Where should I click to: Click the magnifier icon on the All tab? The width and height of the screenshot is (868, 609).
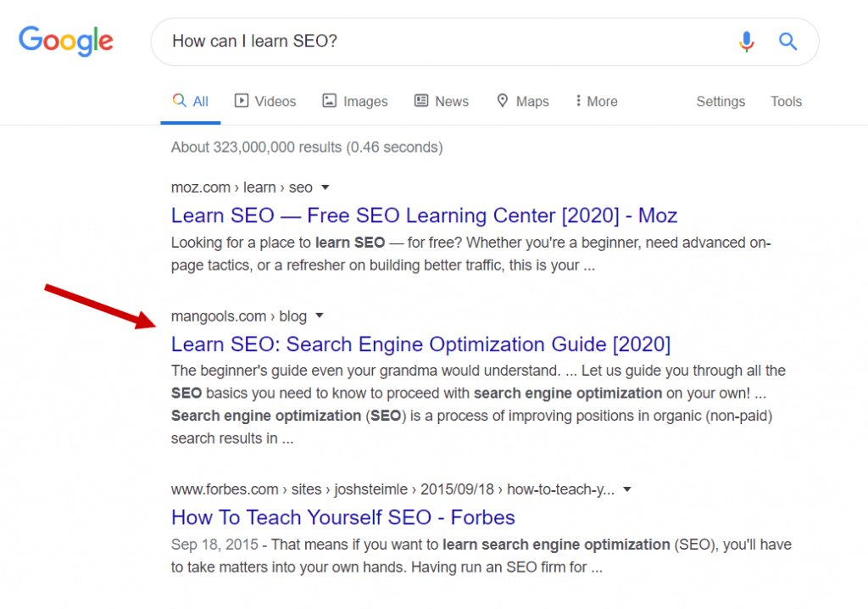click(x=179, y=99)
